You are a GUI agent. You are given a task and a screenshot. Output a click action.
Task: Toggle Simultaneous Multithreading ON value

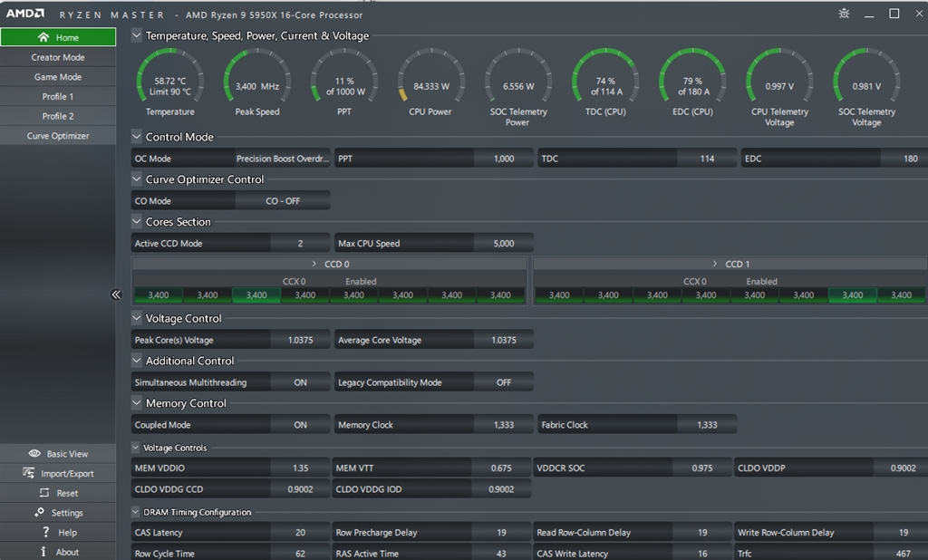coord(300,382)
